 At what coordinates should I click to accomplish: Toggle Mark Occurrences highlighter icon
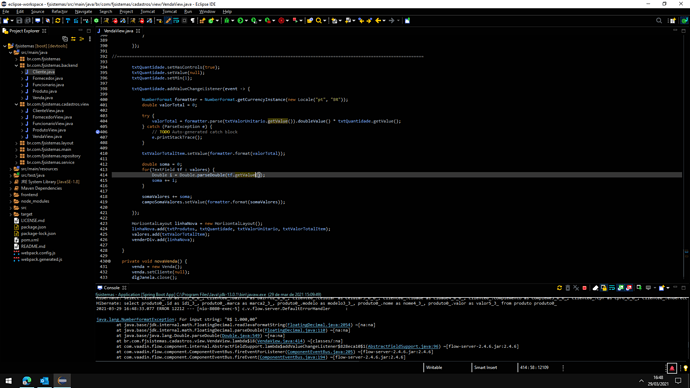click(x=168, y=20)
